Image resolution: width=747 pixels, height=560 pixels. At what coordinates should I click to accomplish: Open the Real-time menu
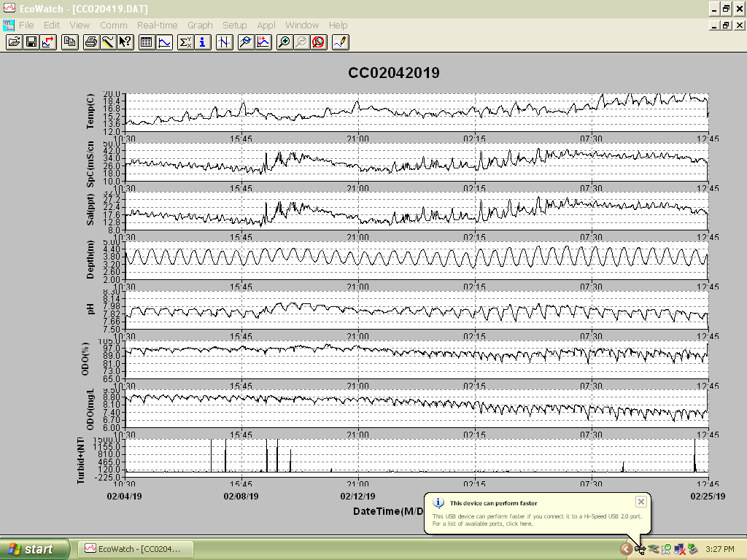click(x=158, y=26)
